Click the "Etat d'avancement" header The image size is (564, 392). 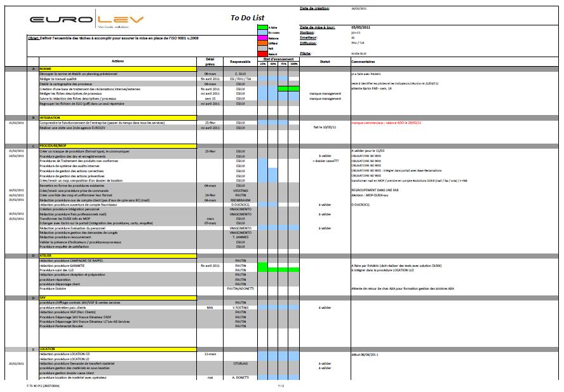click(x=278, y=59)
